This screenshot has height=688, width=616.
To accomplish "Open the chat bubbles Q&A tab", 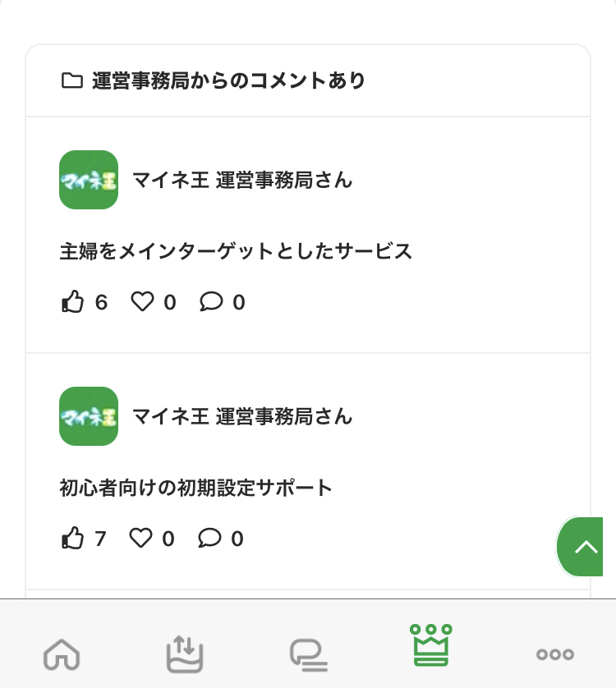I will (x=309, y=655).
